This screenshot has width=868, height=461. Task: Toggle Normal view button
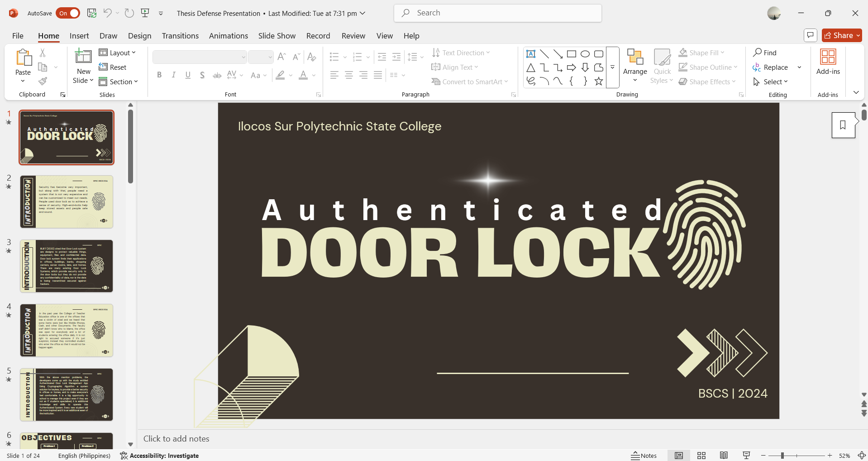(x=679, y=456)
